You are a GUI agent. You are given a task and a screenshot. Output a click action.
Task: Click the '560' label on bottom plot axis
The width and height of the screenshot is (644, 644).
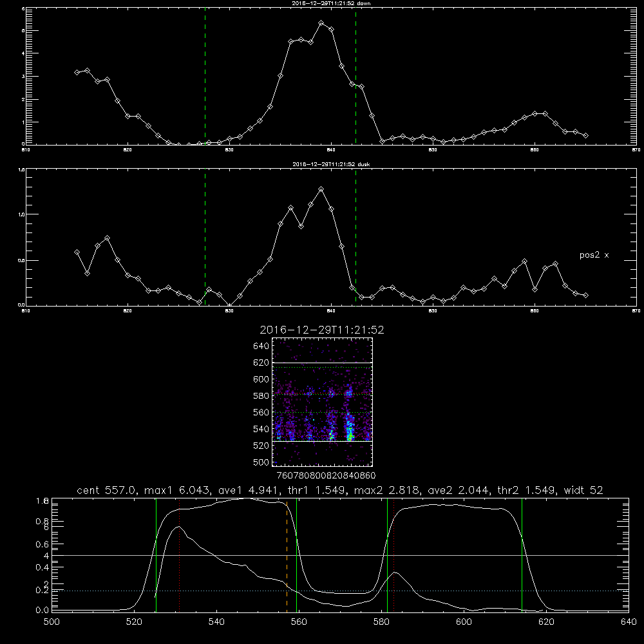point(299,622)
